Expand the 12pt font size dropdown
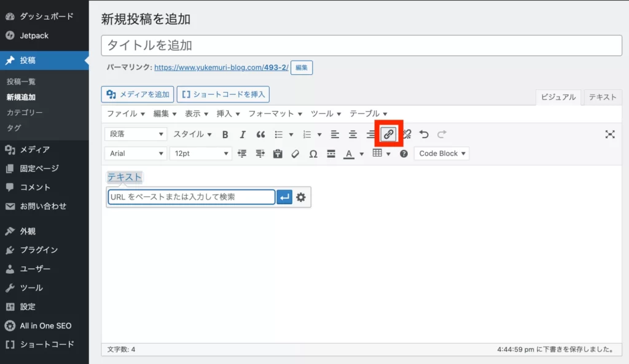This screenshot has height=364, width=629. tap(200, 153)
